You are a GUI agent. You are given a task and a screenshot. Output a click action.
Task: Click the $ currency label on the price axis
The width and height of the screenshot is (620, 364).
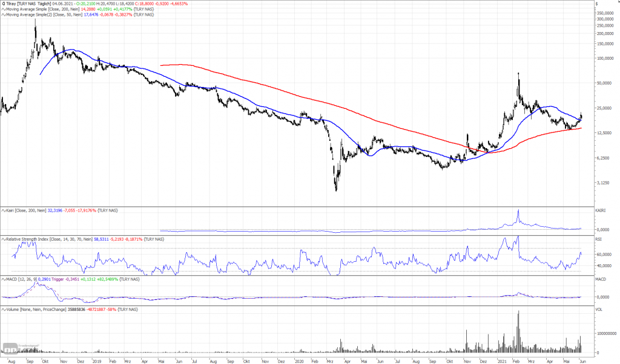[x=597, y=4]
